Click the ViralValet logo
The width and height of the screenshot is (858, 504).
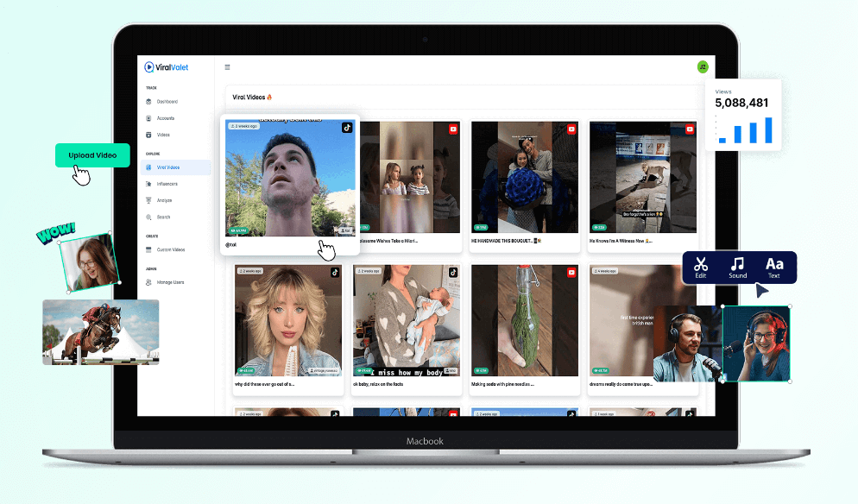[167, 67]
